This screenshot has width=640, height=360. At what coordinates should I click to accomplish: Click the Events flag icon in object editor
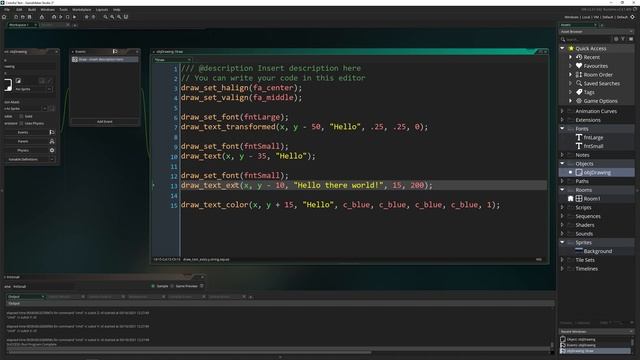click(x=52, y=132)
